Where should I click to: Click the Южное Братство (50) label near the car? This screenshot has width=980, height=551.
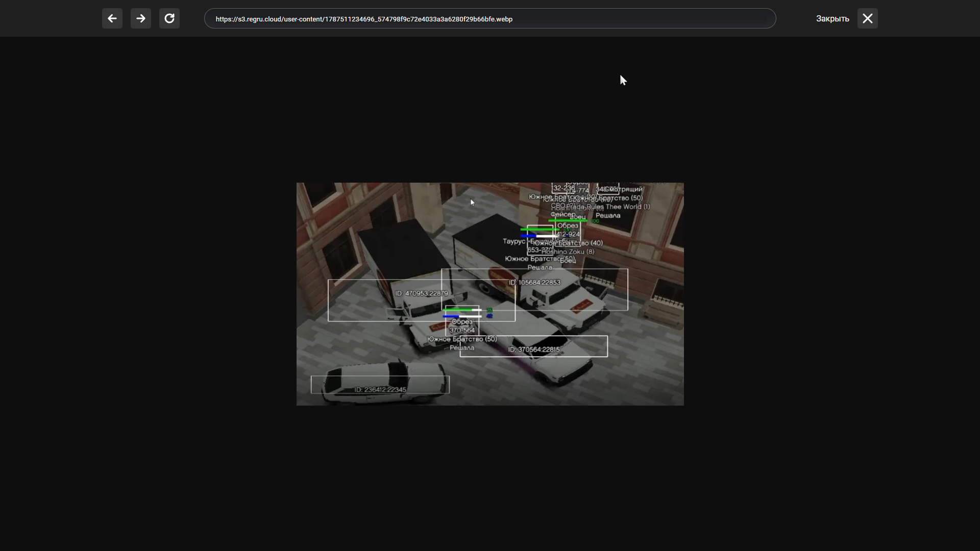[x=462, y=339]
